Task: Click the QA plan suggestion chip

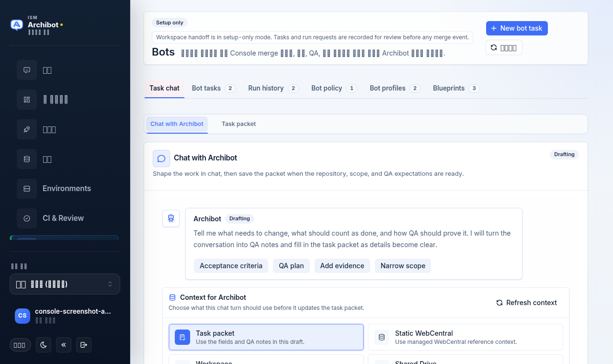Action: coord(291,266)
